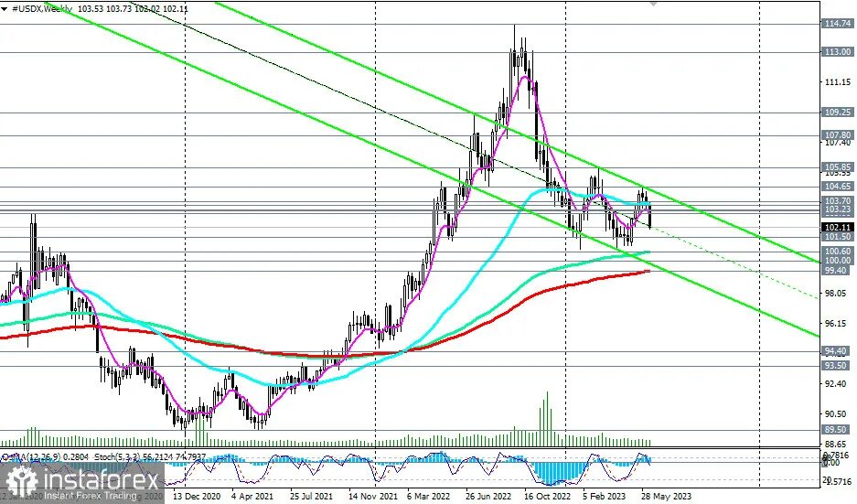The height and width of the screenshot is (504, 857).
Task: Click the 103.70 price level label
Action: pos(838,201)
